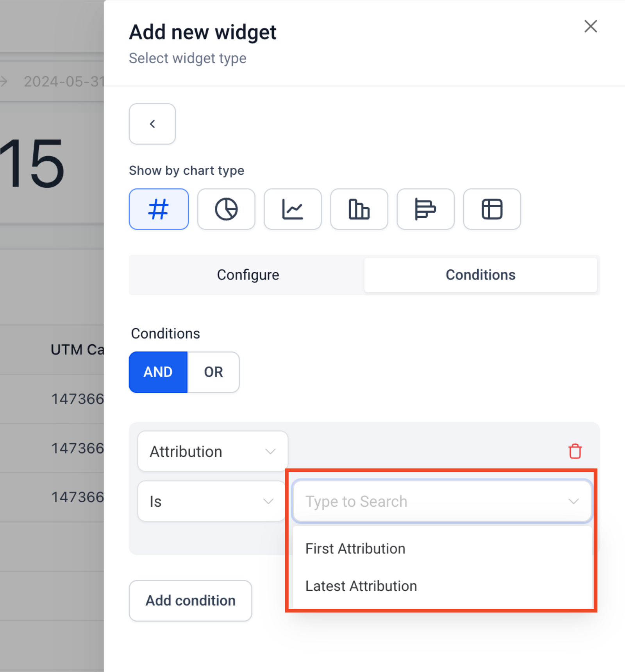Choose the table chart type
Viewport: 625px width, 672px height.
pyautogui.click(x=492, y=209)
